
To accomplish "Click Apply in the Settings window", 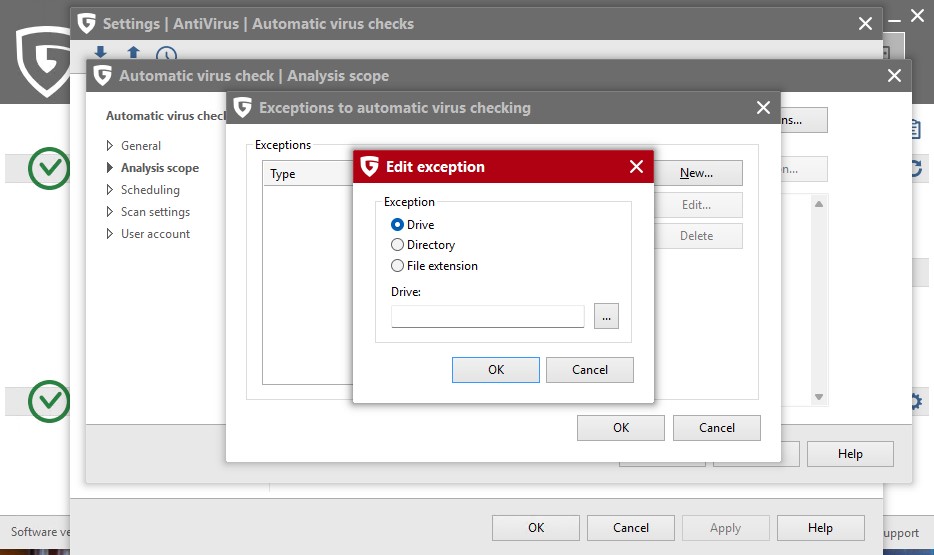I will pos(726,528).
